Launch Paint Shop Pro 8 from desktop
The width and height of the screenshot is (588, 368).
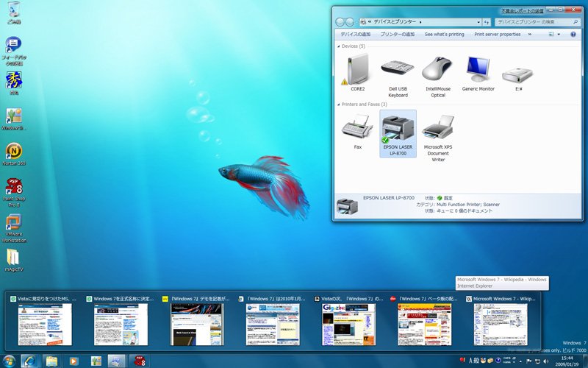click(x=14, y=192)
